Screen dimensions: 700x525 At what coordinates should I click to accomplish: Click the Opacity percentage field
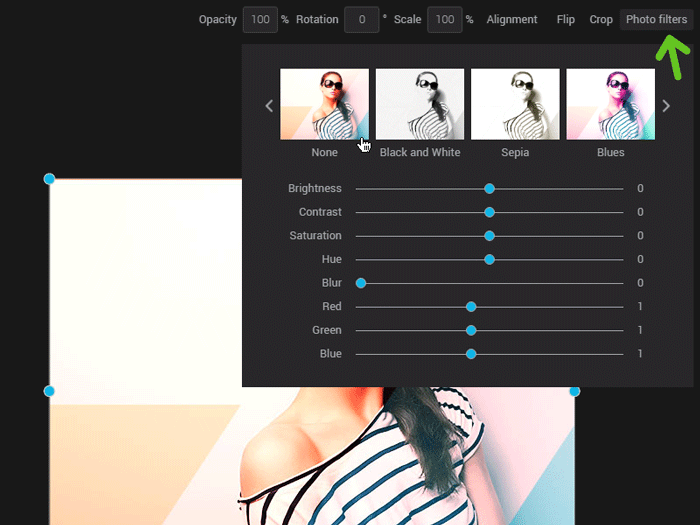point(260,19)
